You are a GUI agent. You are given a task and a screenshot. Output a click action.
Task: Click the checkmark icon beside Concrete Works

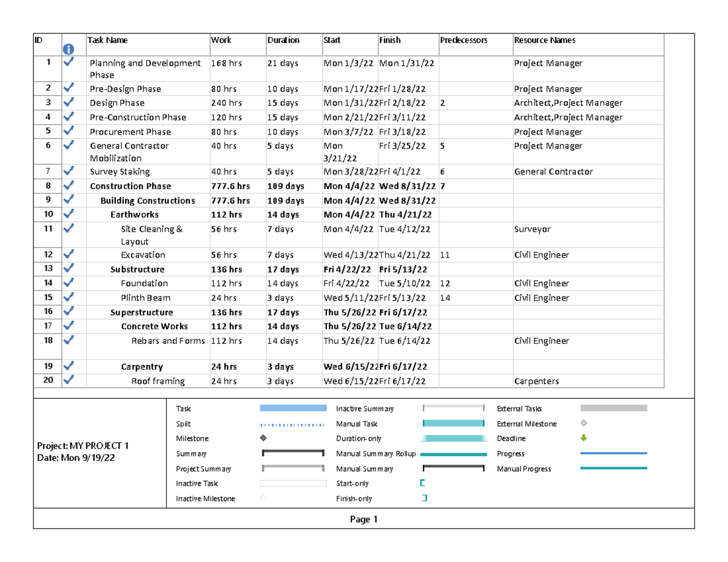(69, 326)
